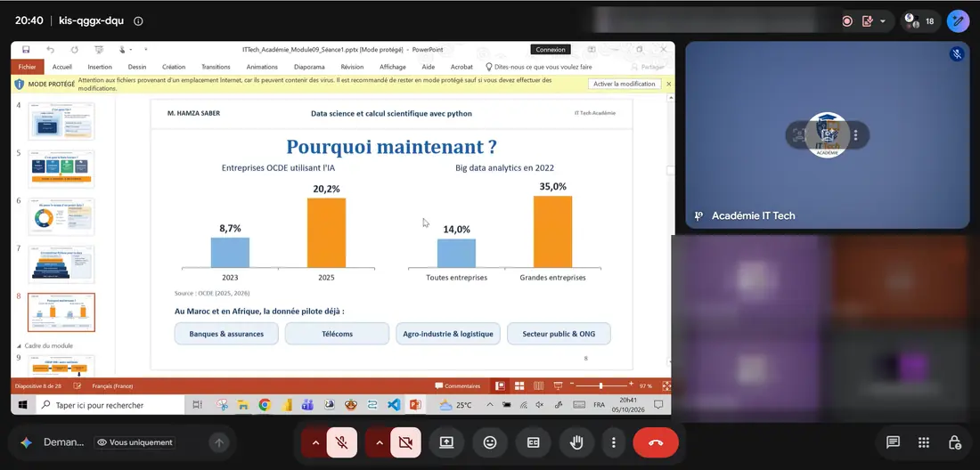Open host controls lock icon
Image resolution: width=980 pixels, height=470 pixels.
[954, 442]
